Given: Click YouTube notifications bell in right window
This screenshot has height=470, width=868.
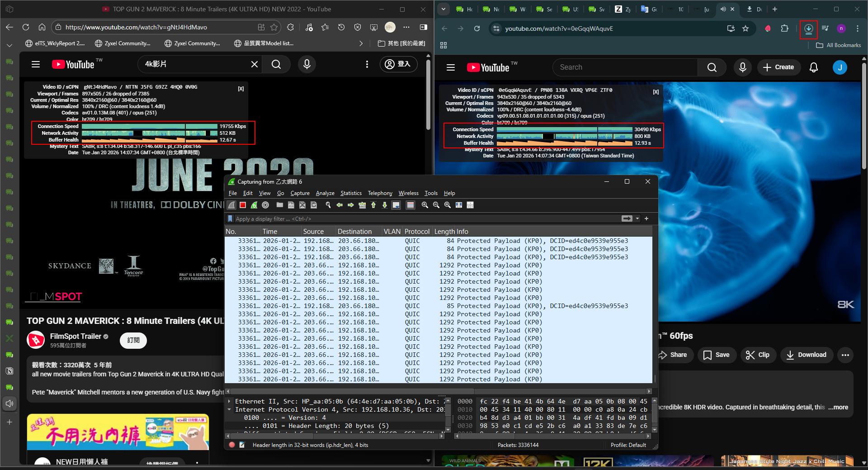Looking at the screenshot, I should point(814,67).
